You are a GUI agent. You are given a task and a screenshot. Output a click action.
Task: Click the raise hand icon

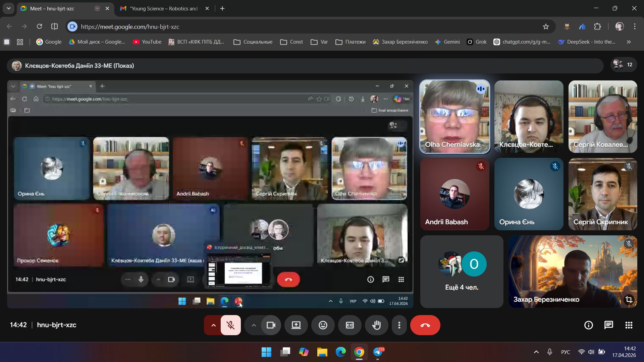[x=376, y=325]
